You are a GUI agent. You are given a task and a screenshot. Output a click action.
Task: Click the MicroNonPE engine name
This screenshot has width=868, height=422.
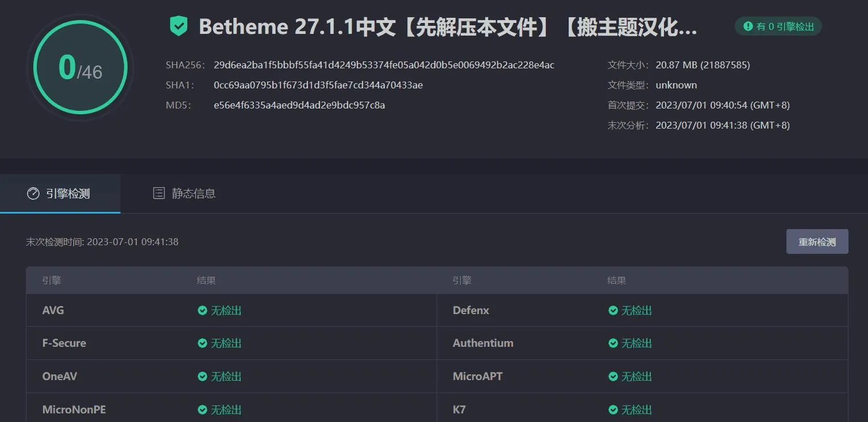point(74,410)
